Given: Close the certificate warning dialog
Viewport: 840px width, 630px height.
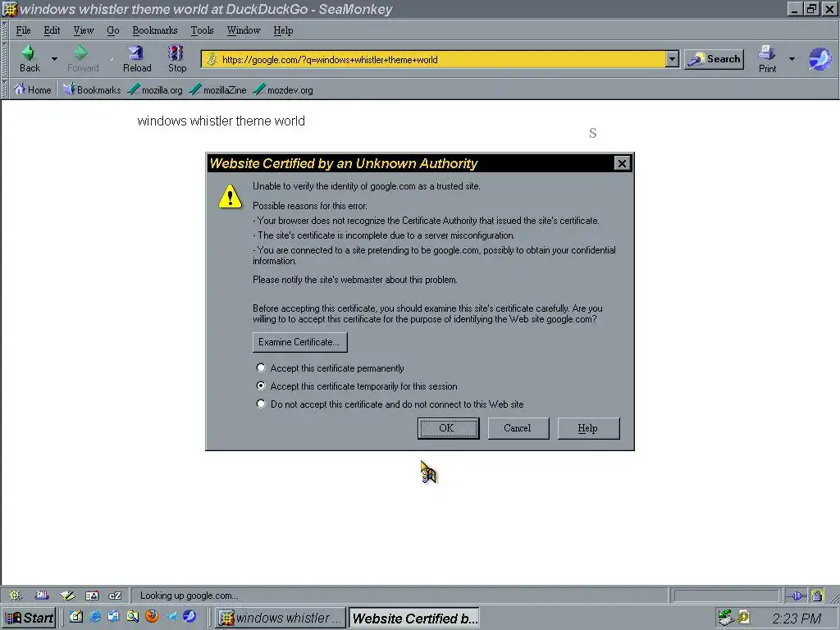Looking at the screenshot, I should pyautogui.click(x=622, y=163).
